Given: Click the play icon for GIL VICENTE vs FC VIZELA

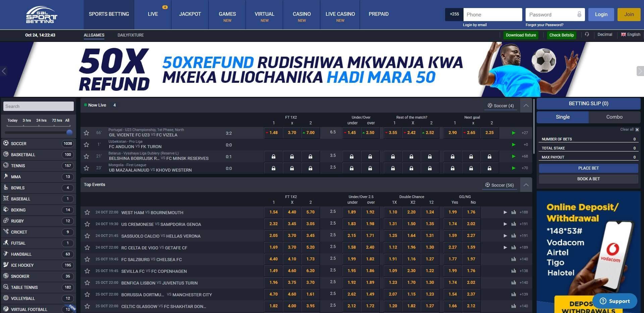Looking at the screenshot, I should 513,133.
